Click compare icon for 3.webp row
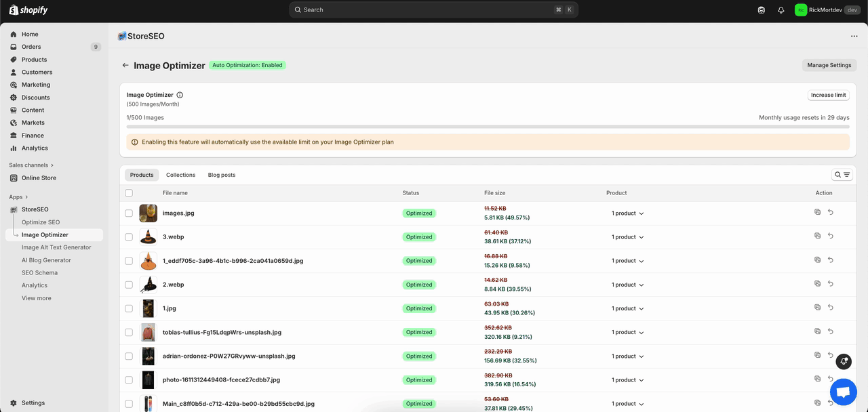868x412 pixels. pyautogui.click(x=817, y=236)
